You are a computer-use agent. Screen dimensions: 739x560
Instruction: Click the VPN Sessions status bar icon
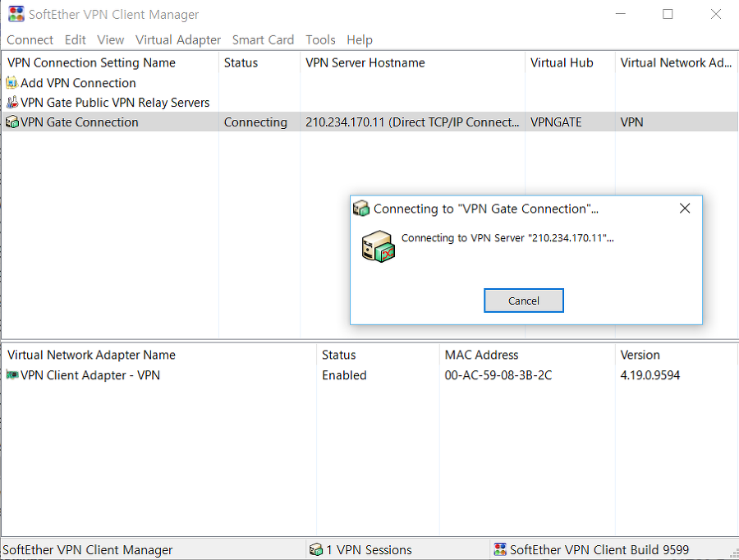click(x=316, y=549)
